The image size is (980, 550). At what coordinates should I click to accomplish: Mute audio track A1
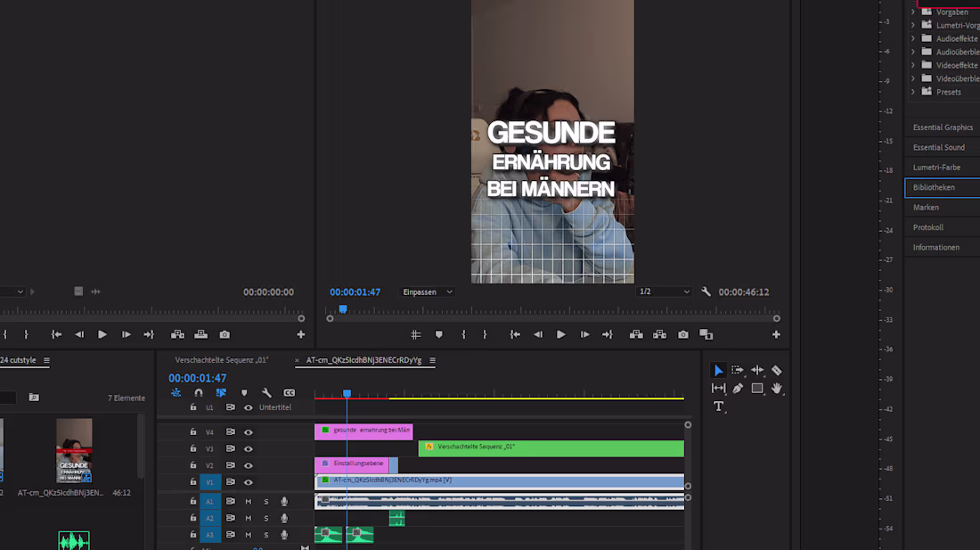(249, 501)
